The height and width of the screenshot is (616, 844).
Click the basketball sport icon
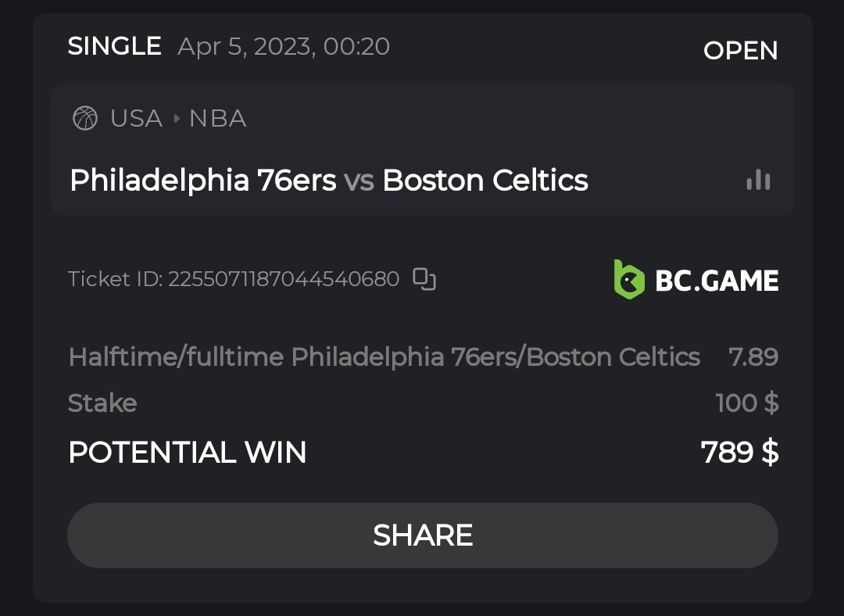tap(85, 119)
